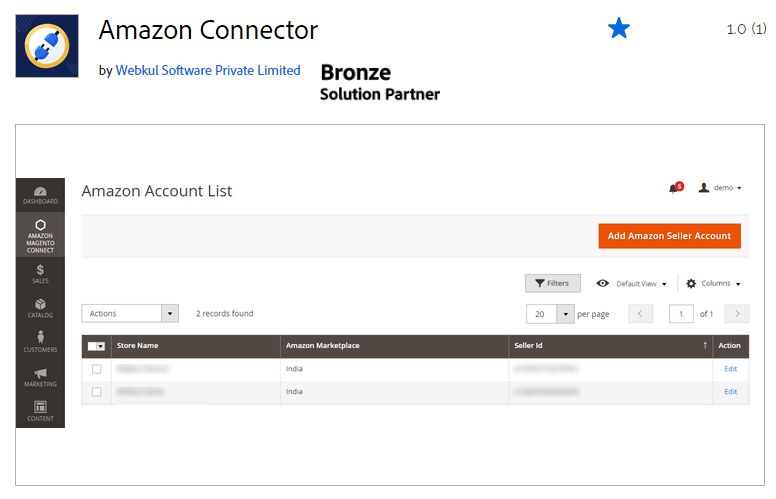The height and width of the screenshot is (499, 776).
Task: Open Amazon Magento Connect sidebar item
Action: (x=40, y=236)
